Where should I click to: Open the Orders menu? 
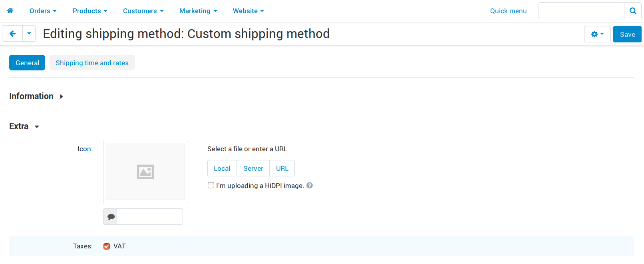[x=43, y=11]
